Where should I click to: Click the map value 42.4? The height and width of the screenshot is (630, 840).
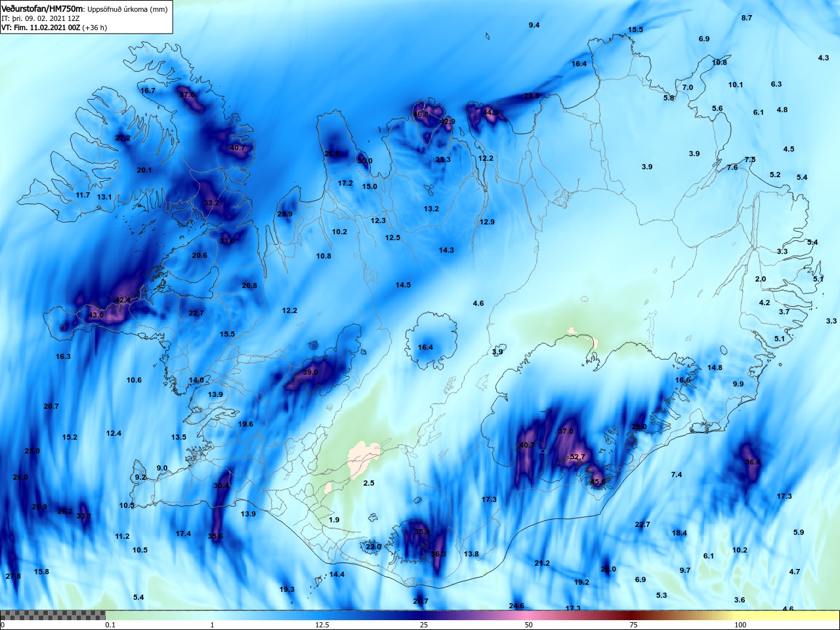123,300
